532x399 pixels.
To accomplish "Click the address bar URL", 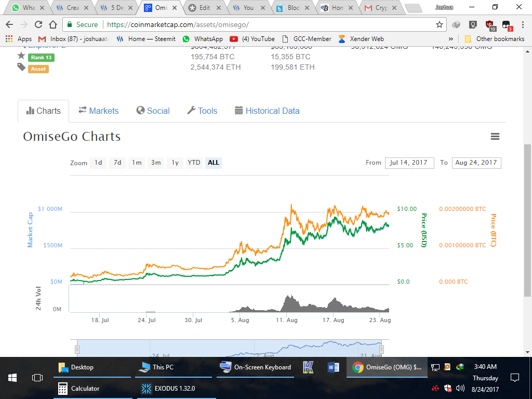I will [178, 24].
